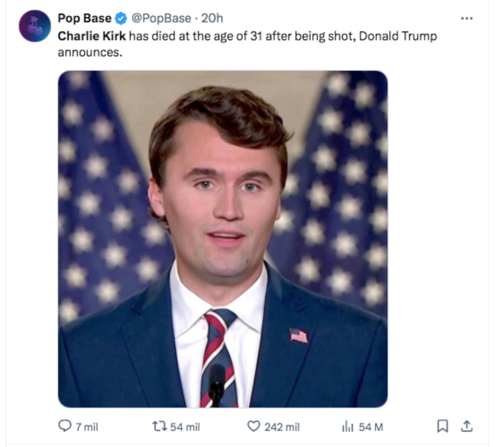Bookmark this post
This screenshot has height=447, width=504.
click(x=442, y=427)
